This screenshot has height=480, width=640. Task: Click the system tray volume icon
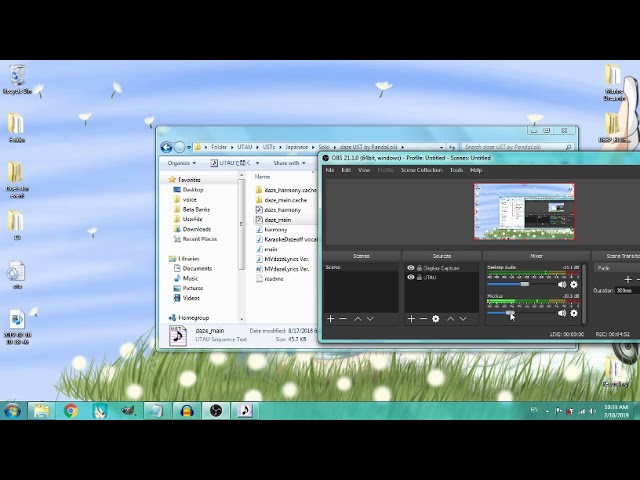[x=592, y=411]
